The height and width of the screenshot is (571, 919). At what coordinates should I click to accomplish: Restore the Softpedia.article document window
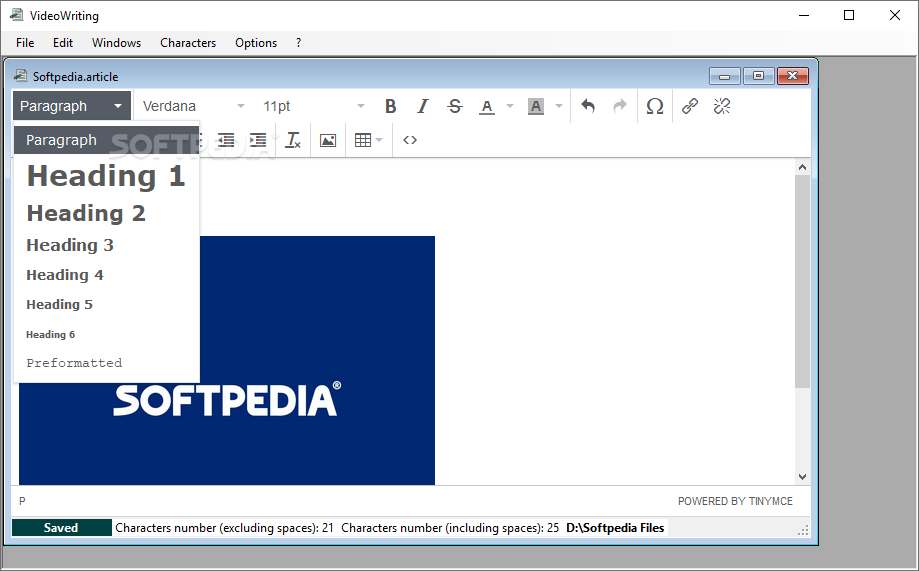click(758, 76)
